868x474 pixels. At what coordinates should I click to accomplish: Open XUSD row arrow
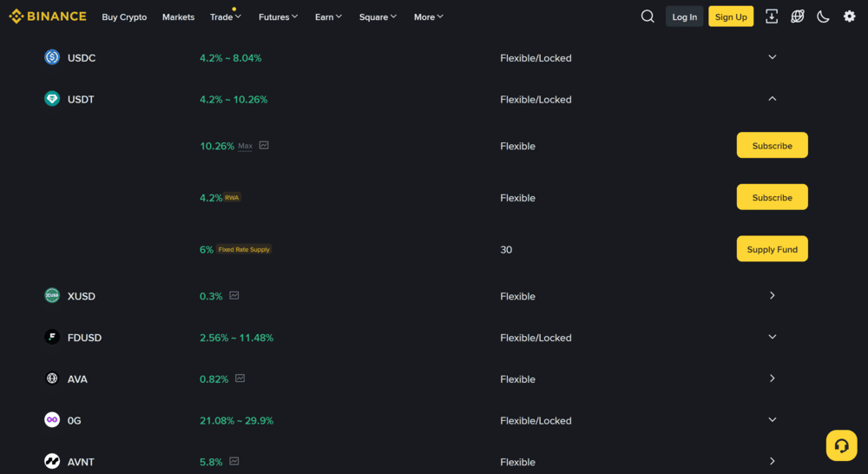[773, 296]
